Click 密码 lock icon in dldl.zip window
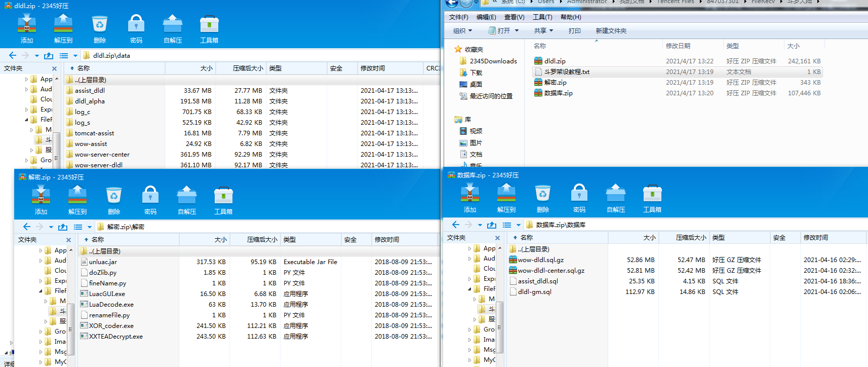The image size is (868, 367). (x=136, y=24)
